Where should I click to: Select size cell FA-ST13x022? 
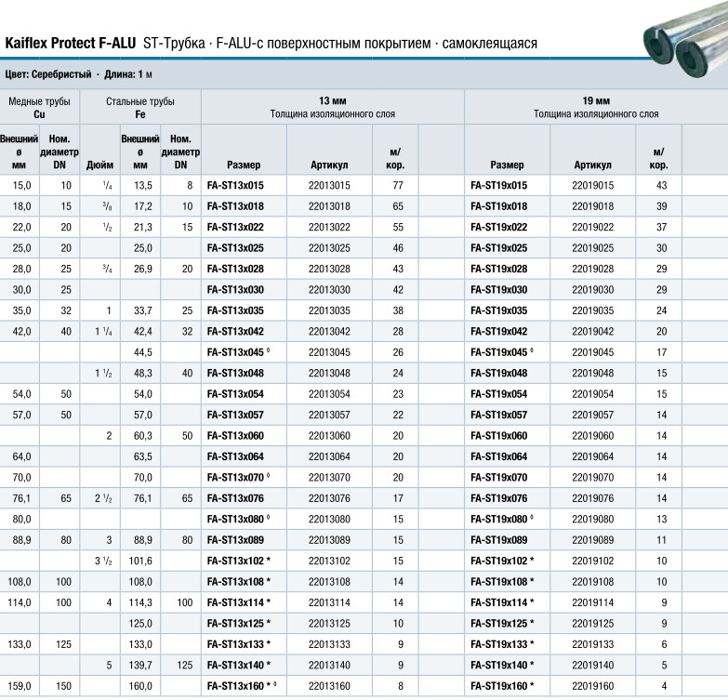[235, 228]
